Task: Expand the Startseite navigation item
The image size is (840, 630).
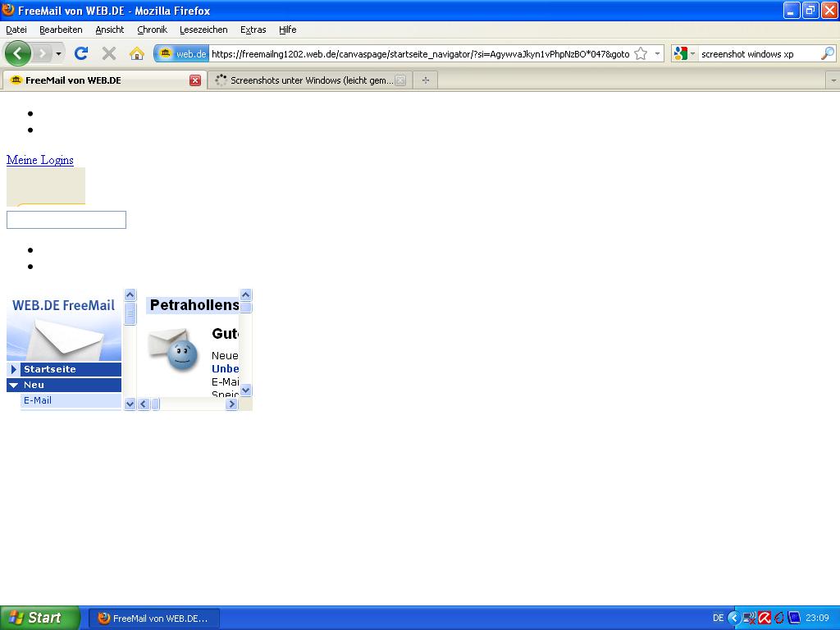Action: (14, 369)
